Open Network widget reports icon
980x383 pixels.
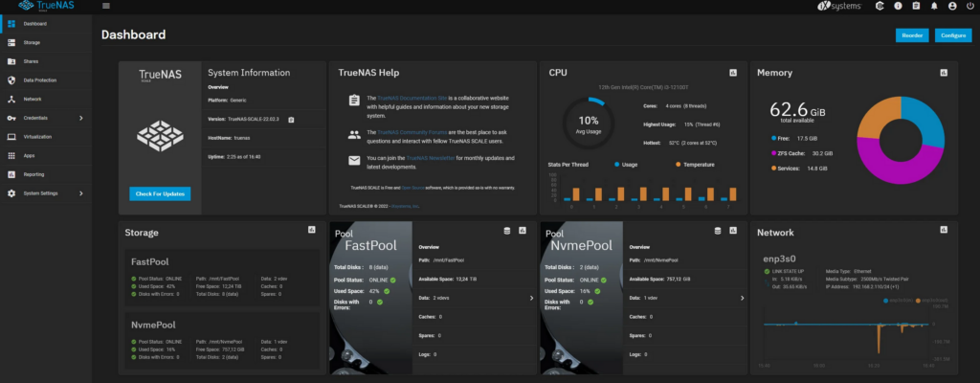point(944,230)
